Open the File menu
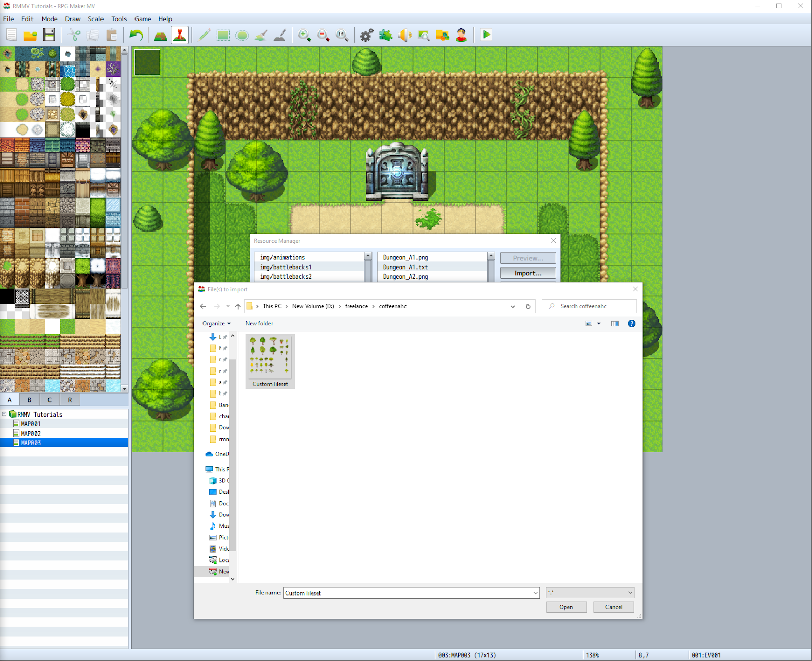Image resolution: width=812 pixels, height=661 pixels. pos(9,19)
